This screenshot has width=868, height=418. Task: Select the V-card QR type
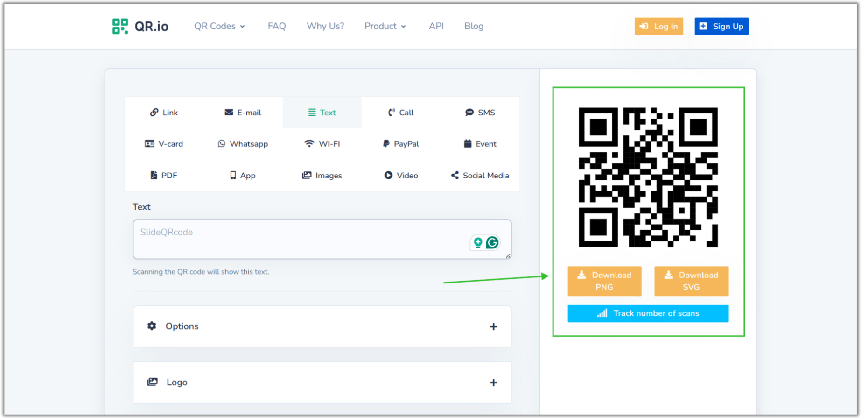[164, 144]
